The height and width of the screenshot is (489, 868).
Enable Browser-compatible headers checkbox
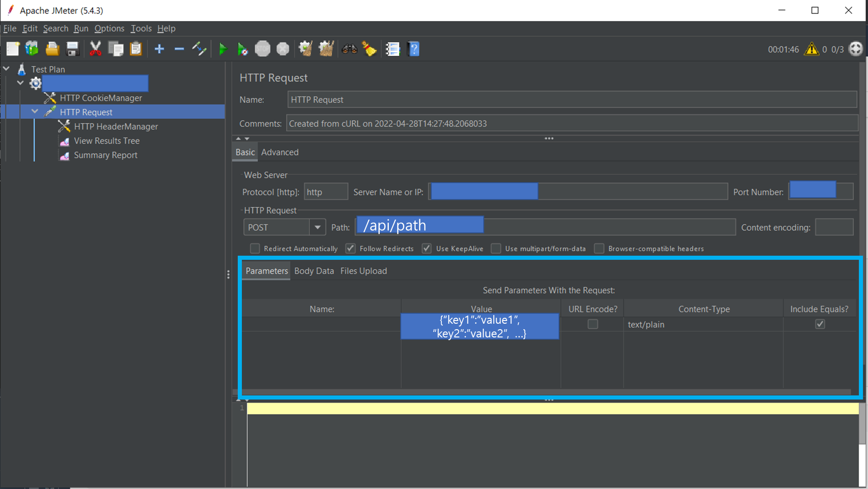[599, 248]
